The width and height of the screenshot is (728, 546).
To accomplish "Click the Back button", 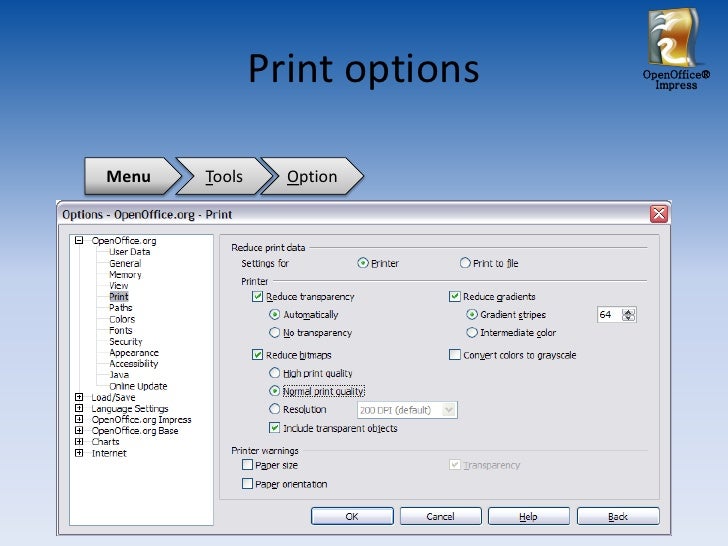I will 618,516.
